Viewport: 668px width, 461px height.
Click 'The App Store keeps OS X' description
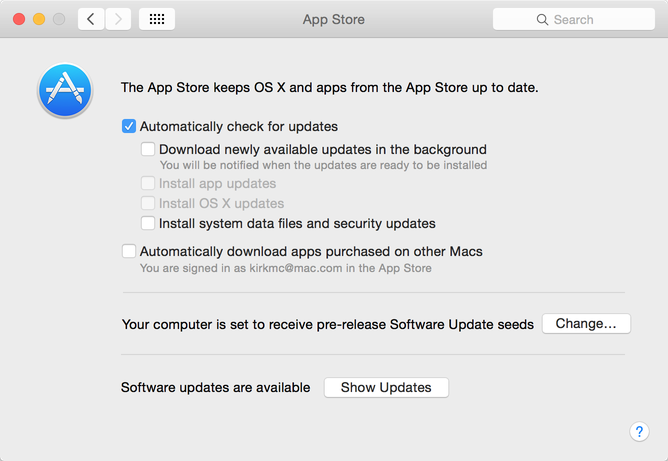click(329, 87)
